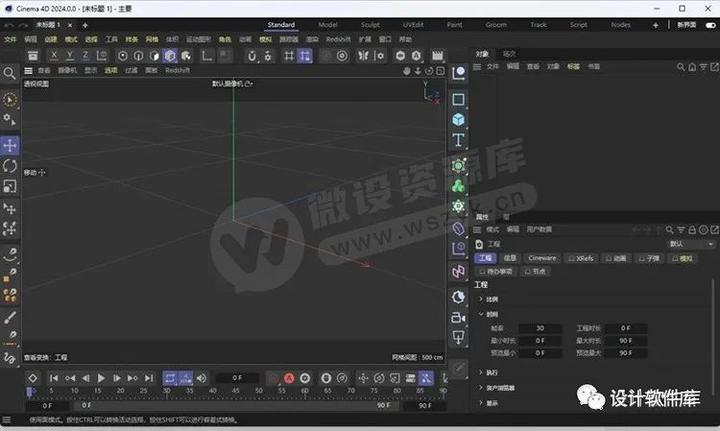This screenshot has width=720, height=431.
Task: Switch to the Model layout tab
Action: [328, 25]
